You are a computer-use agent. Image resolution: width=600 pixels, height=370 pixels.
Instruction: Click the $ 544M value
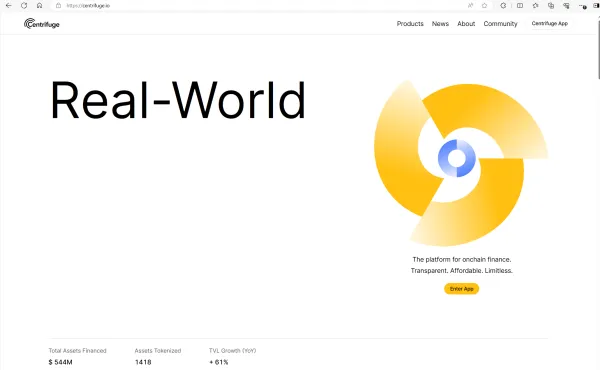pyautogui.click(x=60, y=362)
